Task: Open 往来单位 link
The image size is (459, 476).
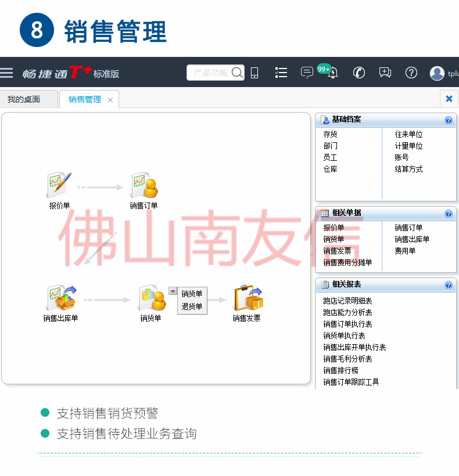Action: [408, 134]
